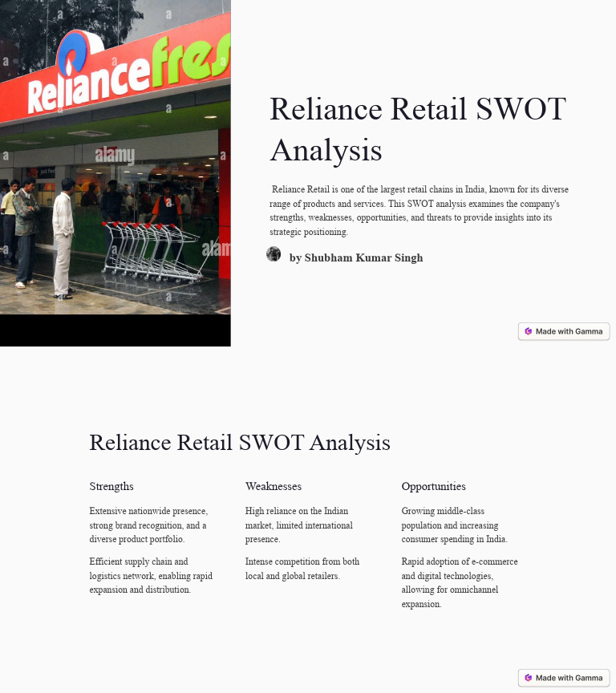Screen dimensions: 616x693
Task: Click the "High reliance on the Indian market" paragraph
Action: click(x=299, y=525)
